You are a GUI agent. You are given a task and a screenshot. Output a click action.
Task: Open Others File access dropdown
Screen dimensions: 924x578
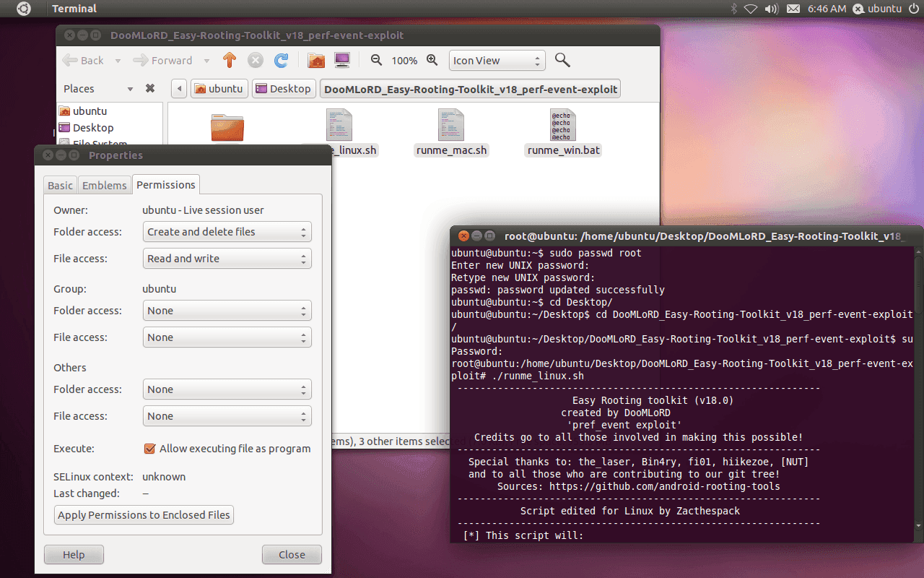227,416
